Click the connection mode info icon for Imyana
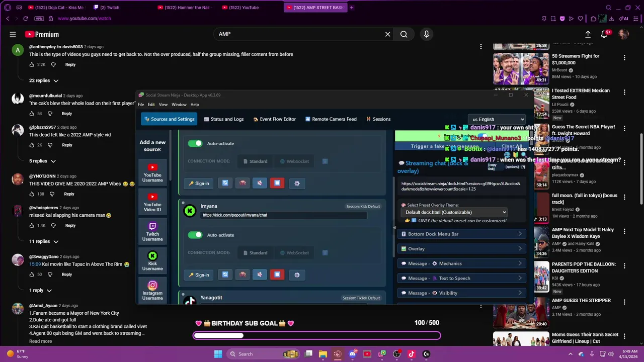The image size is (644, 362). (x=325, y=252)
